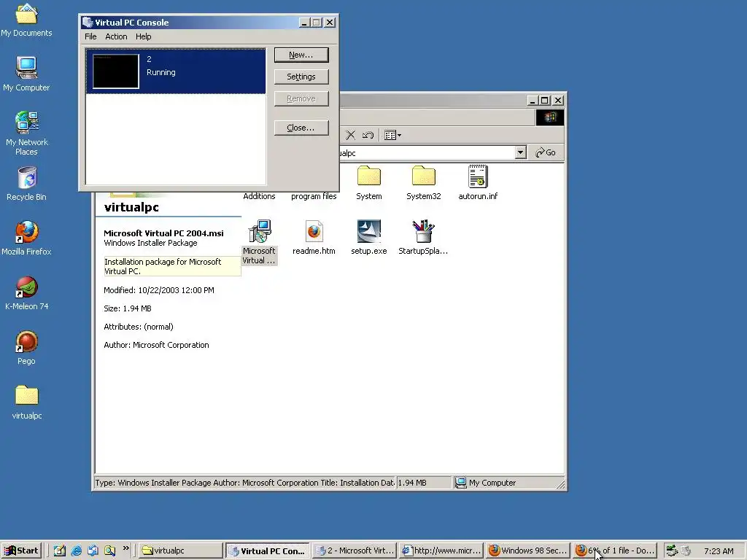Click the Search quick launch icon

coord(109,551)
